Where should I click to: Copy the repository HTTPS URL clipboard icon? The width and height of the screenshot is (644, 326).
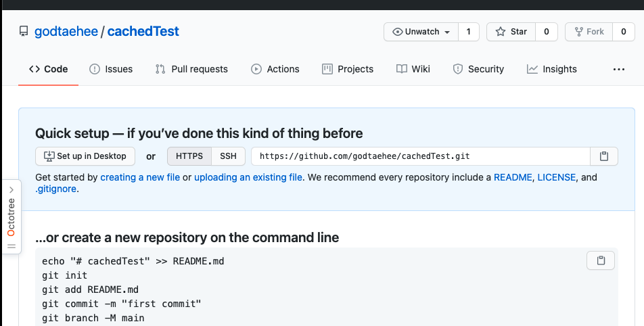coord(604,156)
